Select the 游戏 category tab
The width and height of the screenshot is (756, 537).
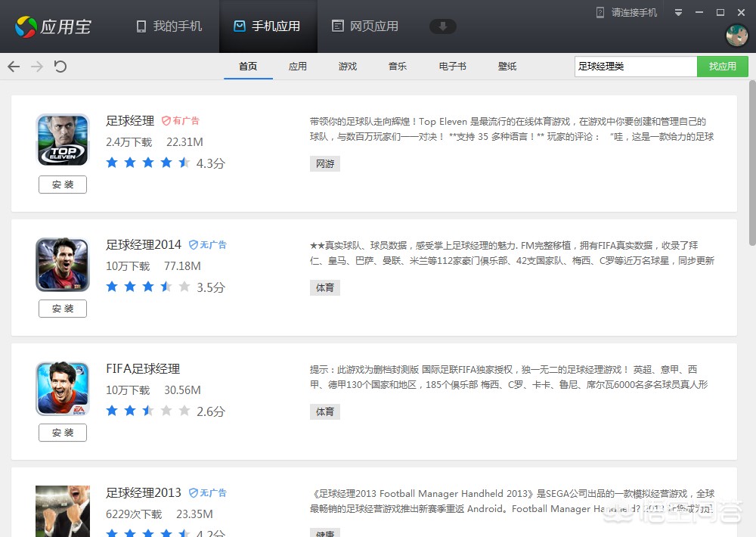click(348, 67)
